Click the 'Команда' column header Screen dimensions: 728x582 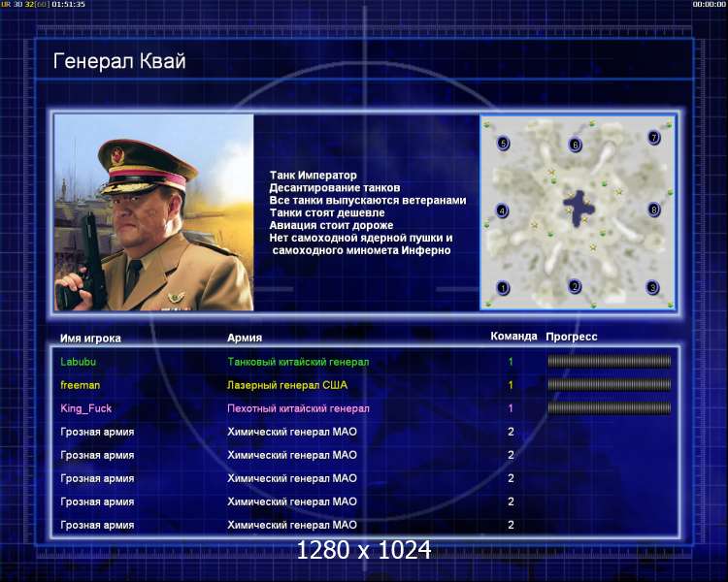click(x=513, y=336)
